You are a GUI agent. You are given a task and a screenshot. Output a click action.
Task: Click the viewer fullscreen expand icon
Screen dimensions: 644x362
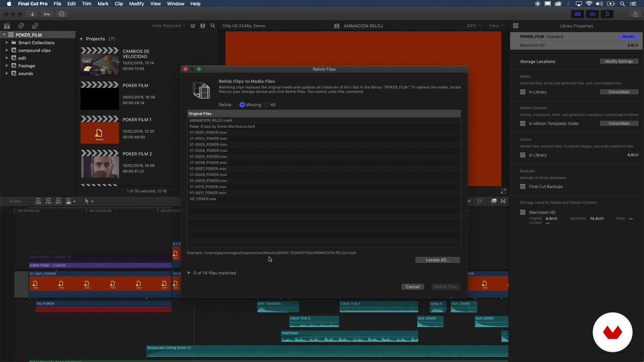(x=503, y=191)
